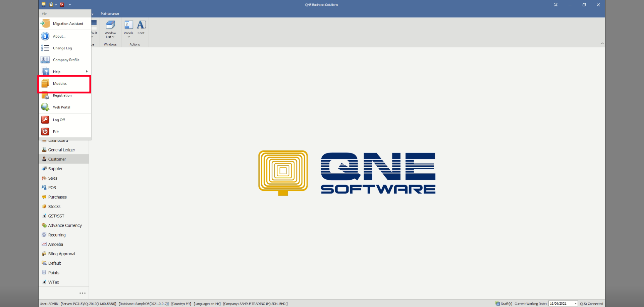Open the Sales module in the sidebar
The height and width of the screenshot is (307, 644).
click(x=64, y=178)
